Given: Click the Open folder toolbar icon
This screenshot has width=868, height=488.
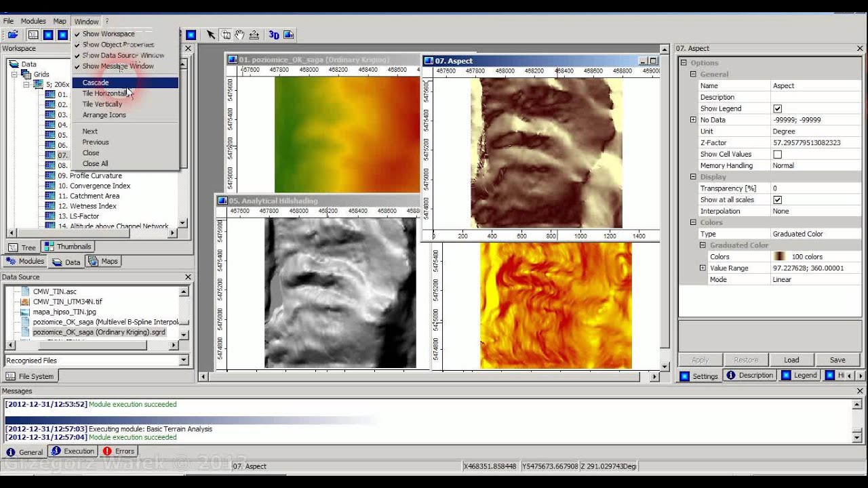Looking at the screenshot, I should pyautogui.click(x=13, y=35).
